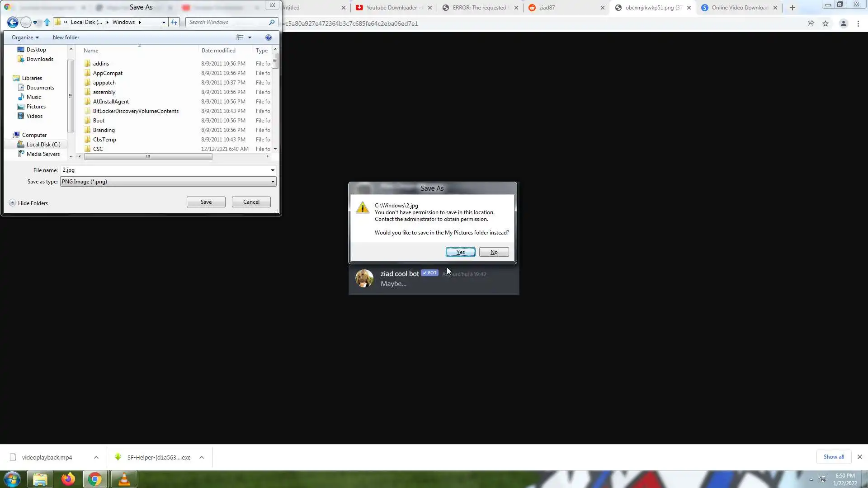Expand videoplayback.mp4 download options chevron
Screen dimensions: 868x488
pos(96,457)
